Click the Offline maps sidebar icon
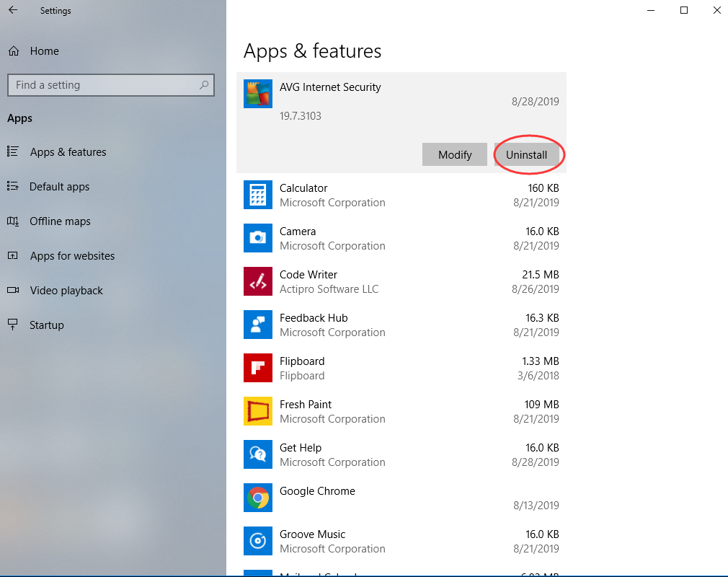 tap(13, 221)
